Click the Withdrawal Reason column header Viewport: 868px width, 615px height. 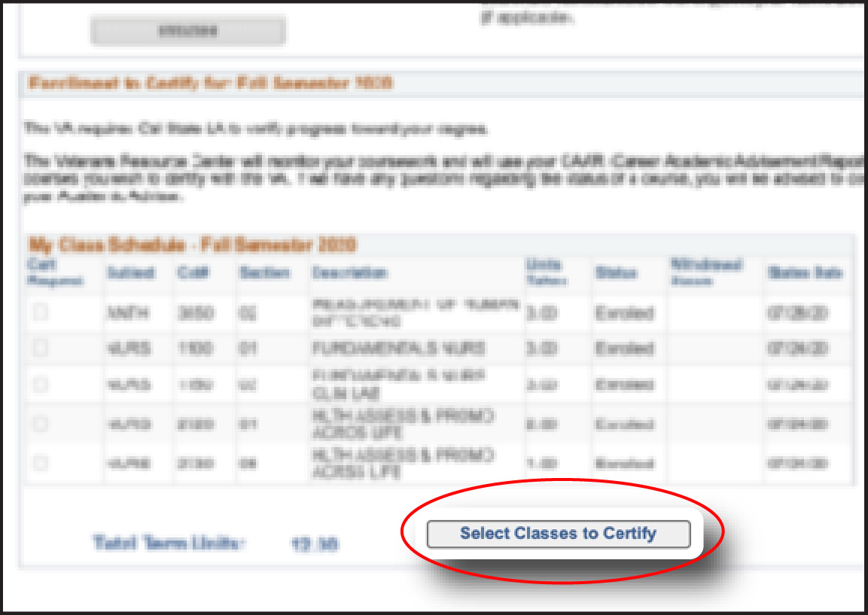(706, 271)
